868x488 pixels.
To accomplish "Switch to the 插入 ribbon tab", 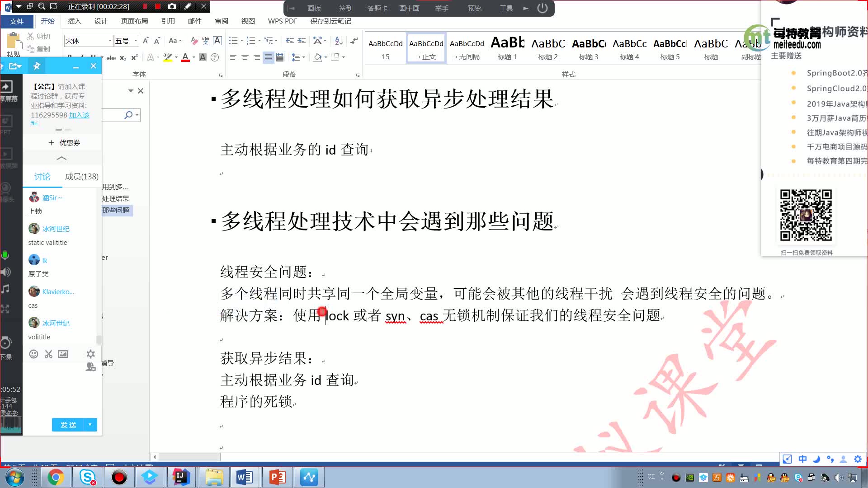I will coord(74,21).
